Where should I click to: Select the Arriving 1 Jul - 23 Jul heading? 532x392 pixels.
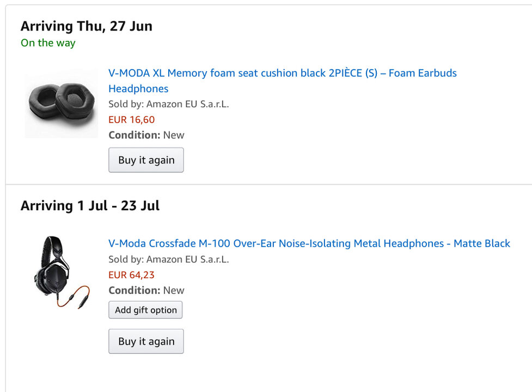(x=90, y=206)
